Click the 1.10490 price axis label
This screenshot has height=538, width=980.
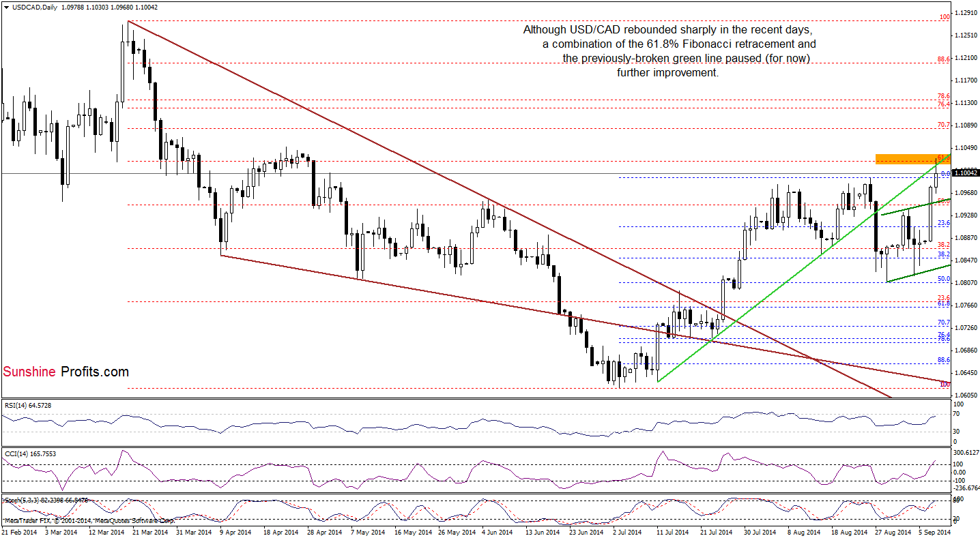965,147
